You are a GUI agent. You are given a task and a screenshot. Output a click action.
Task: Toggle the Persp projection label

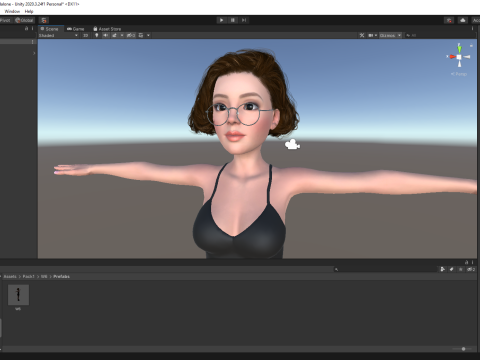[459, 74]
